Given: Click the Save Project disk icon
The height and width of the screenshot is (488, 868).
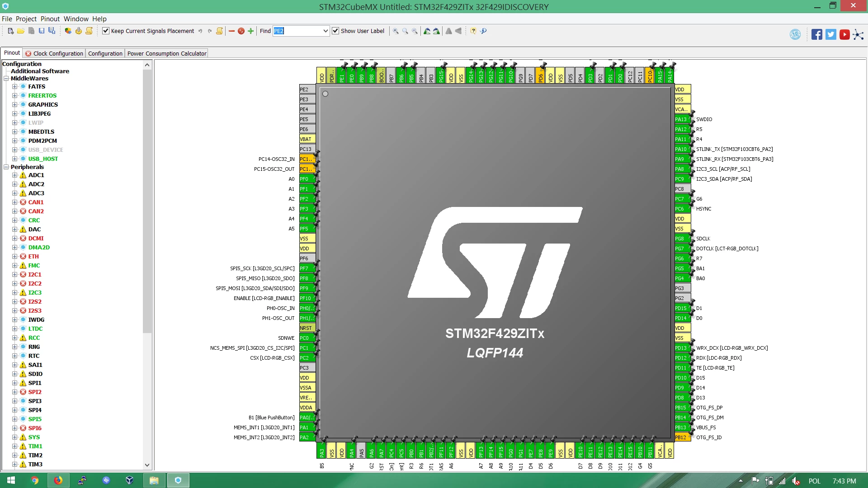Looking at the screenshot, I should click(42, 31).
